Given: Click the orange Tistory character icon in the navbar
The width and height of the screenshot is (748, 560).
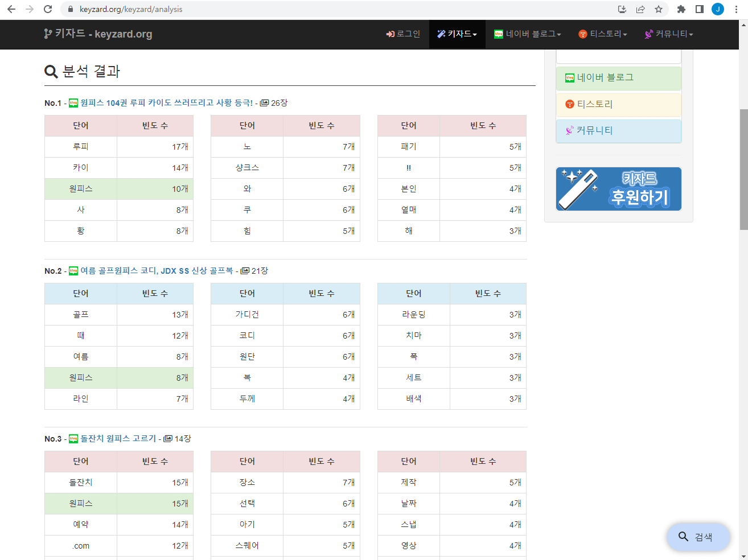Looking at the screenshot, I should pos(582,34).
